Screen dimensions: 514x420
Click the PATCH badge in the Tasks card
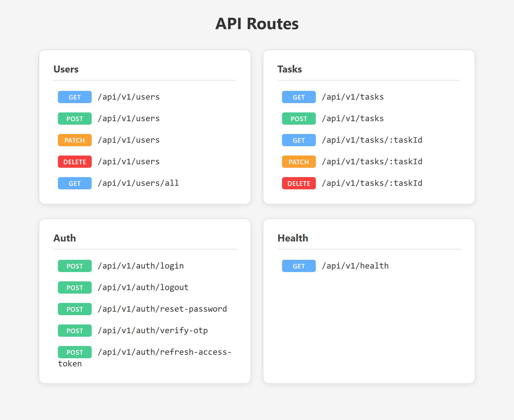coord(299,162)
